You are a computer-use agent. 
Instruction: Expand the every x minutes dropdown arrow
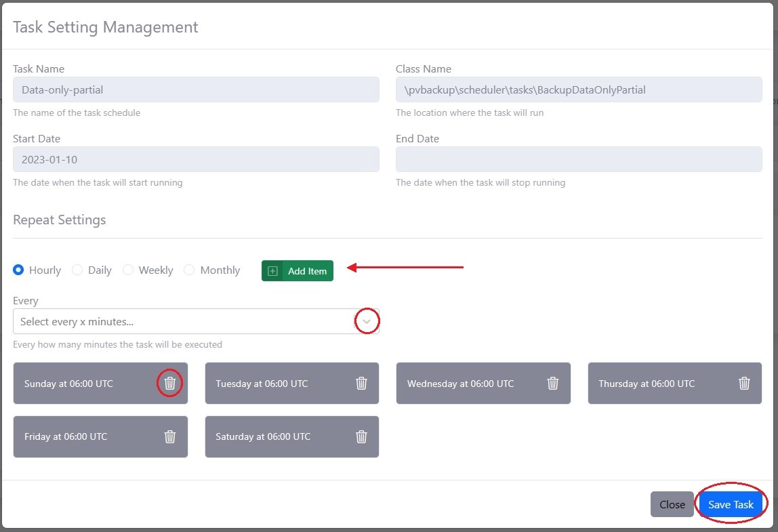click(367, 322)
